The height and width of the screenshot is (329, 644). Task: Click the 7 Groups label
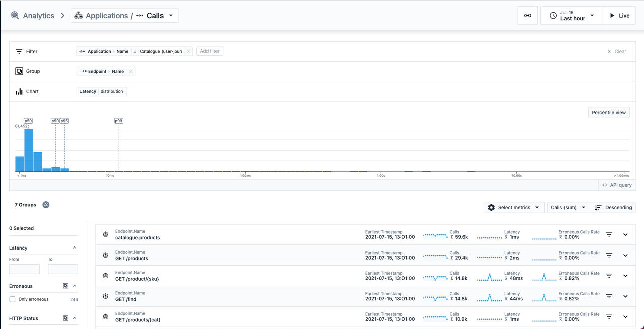(25, 205)
